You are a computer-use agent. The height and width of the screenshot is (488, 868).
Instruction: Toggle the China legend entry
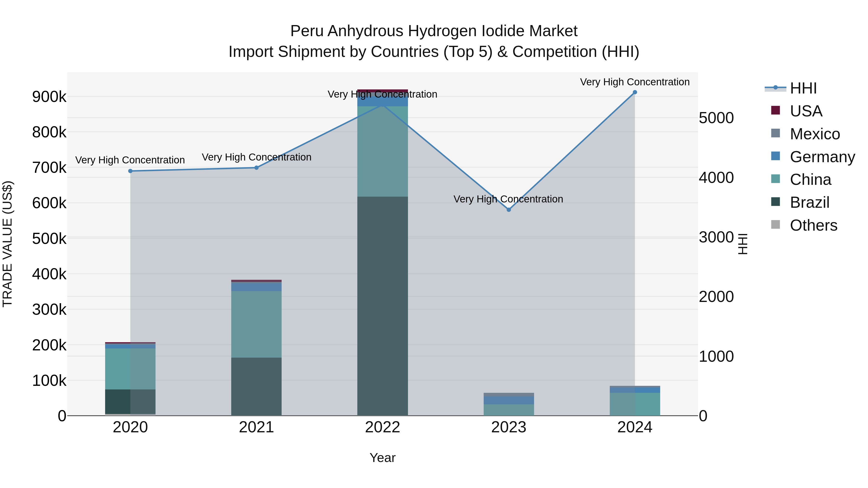(801, 180)
